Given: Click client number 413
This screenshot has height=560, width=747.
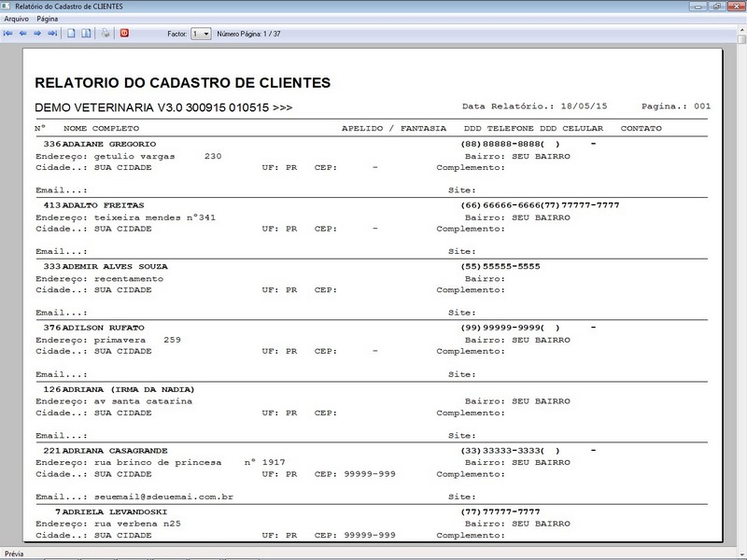Looking at the screenshot, I should (52, 205).
